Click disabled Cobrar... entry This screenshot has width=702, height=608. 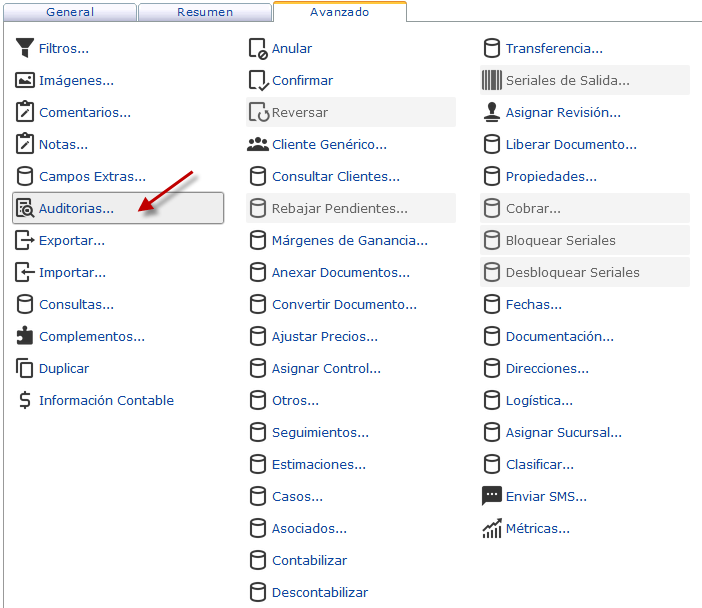coord(585,208)
